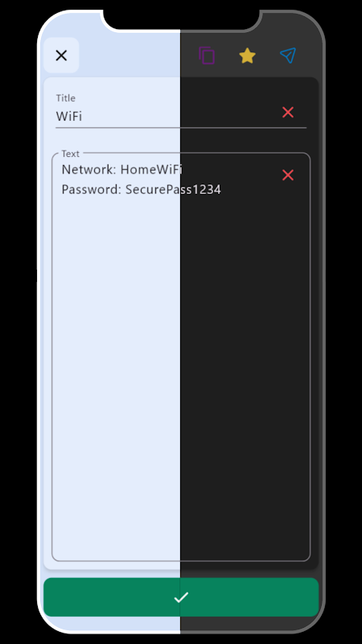Click the word "Network:" in the note
The image size is (362, 644).
pyautogui.click(x=88, y=169)
